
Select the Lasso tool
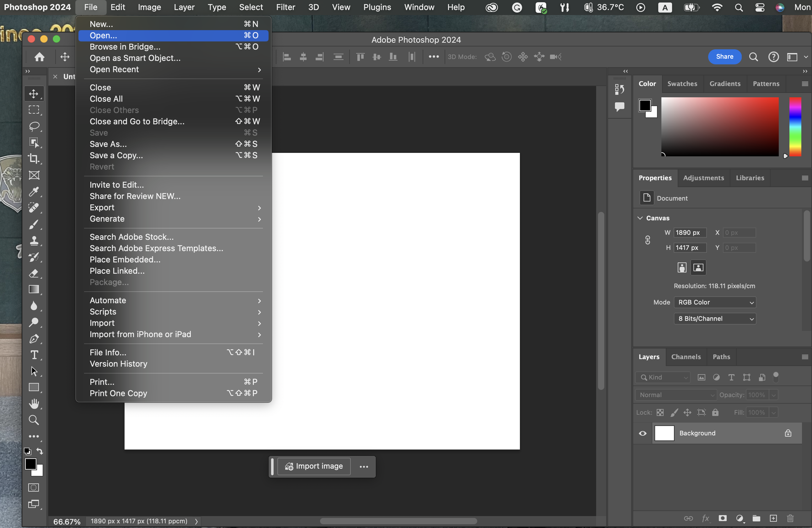[34, 126]
